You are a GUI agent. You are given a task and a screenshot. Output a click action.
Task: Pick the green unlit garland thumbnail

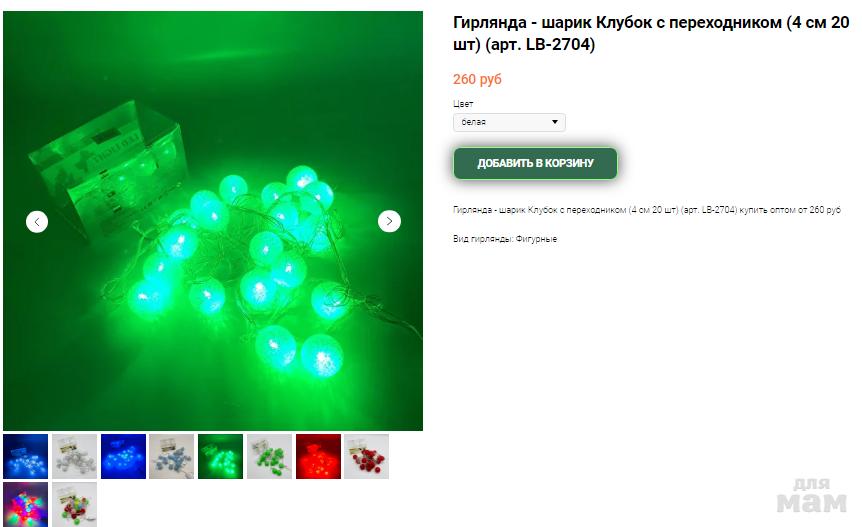click(269, 456)
